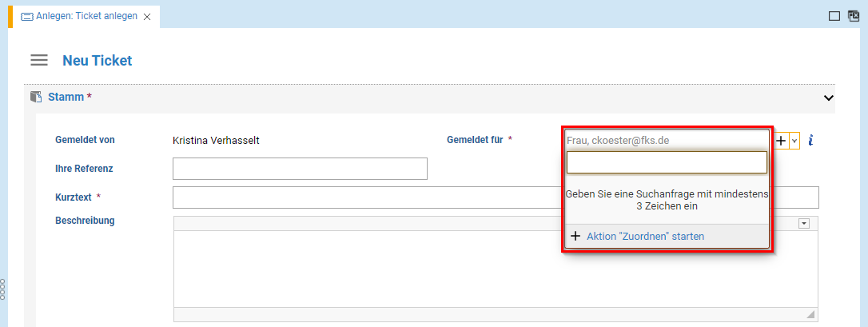The height and width of the screenshot is (327, 868).
Task: Click the overlapping windows icon at top right
Action: [853, 15]
